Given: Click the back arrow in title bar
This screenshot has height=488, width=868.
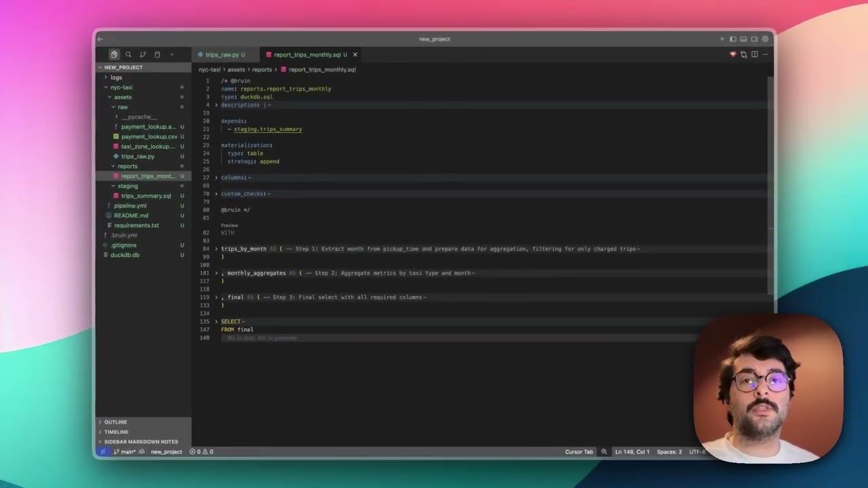Looking at the screenshot, I should point(100,39).
